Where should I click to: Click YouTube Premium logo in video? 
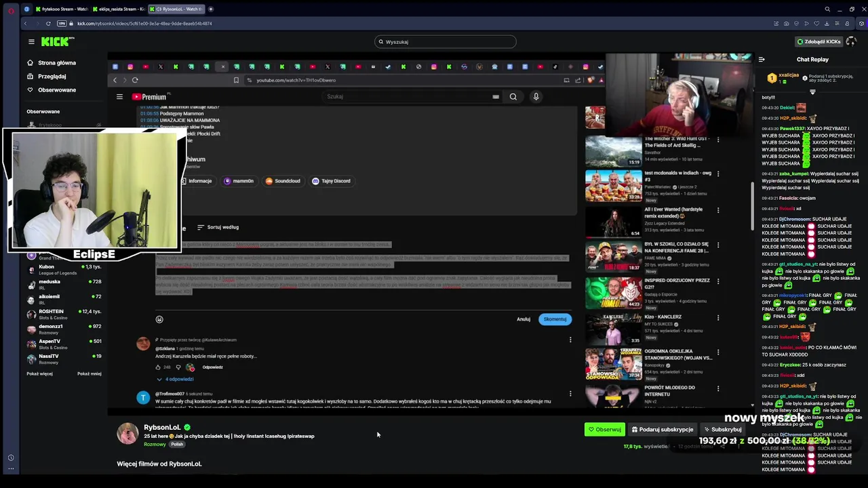point(149,97)
